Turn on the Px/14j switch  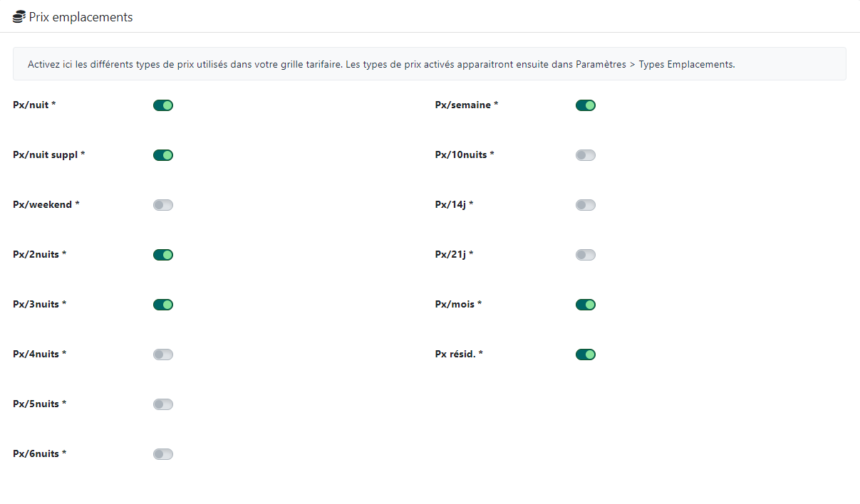(x=586, y=205)
